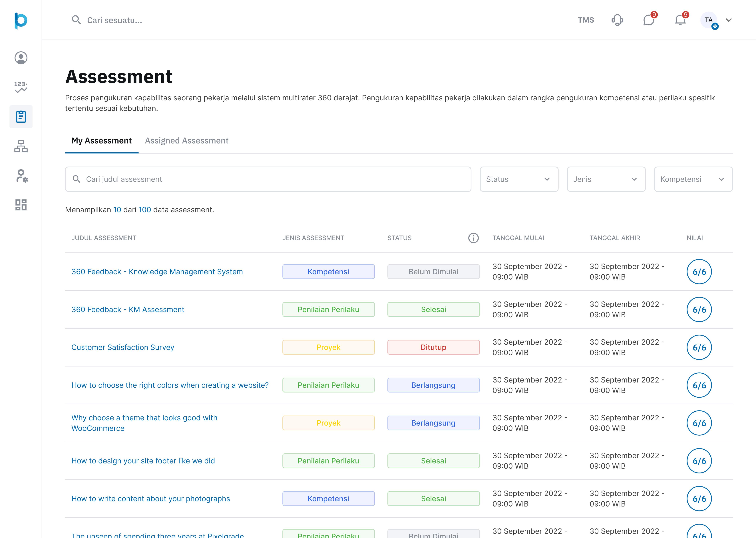Open 360 Feedback - KM Assessment link
756x538 pixels.
coord(128,309)
